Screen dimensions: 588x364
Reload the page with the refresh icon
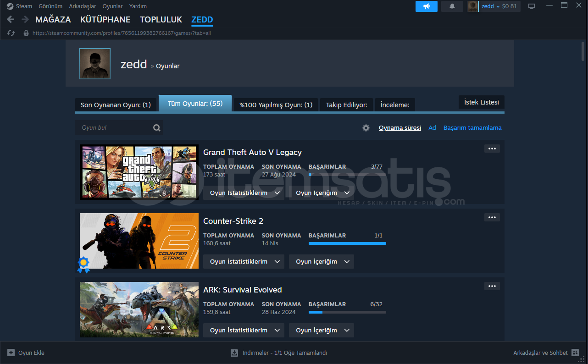pos(11,33)
